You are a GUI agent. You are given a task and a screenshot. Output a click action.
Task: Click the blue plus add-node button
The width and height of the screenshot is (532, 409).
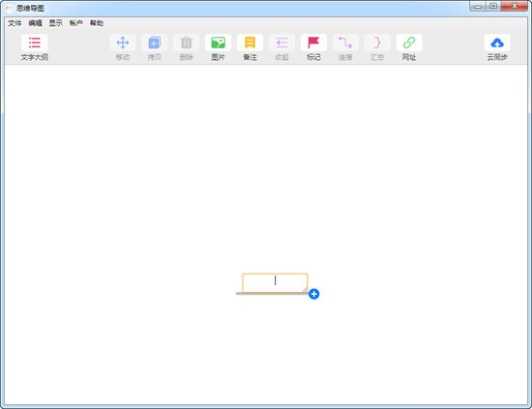(313, 294)
